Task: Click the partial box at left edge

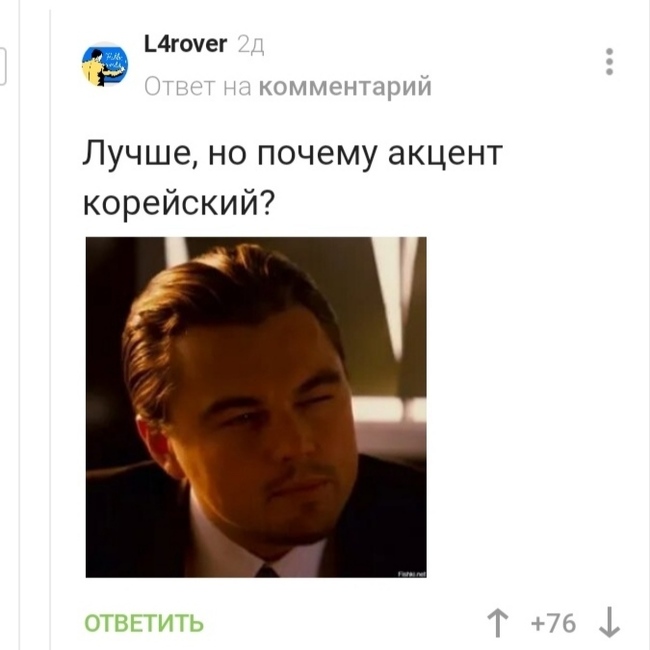Action: click(2, 66)
